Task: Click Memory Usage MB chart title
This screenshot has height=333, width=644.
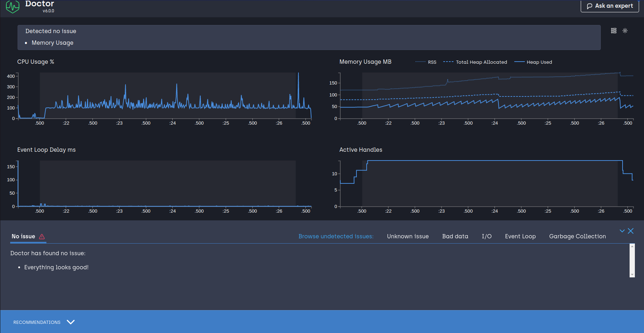Action: tap(365, 62)
